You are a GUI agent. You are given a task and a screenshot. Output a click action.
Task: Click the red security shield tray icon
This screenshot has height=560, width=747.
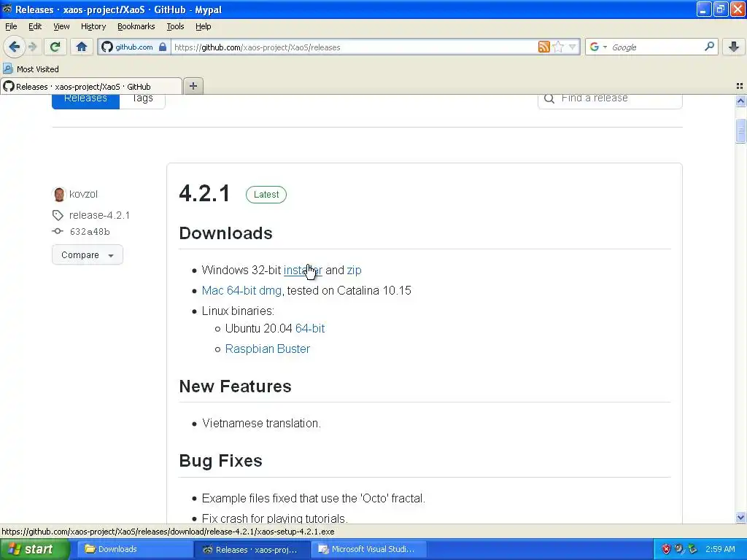click(666, 549)
